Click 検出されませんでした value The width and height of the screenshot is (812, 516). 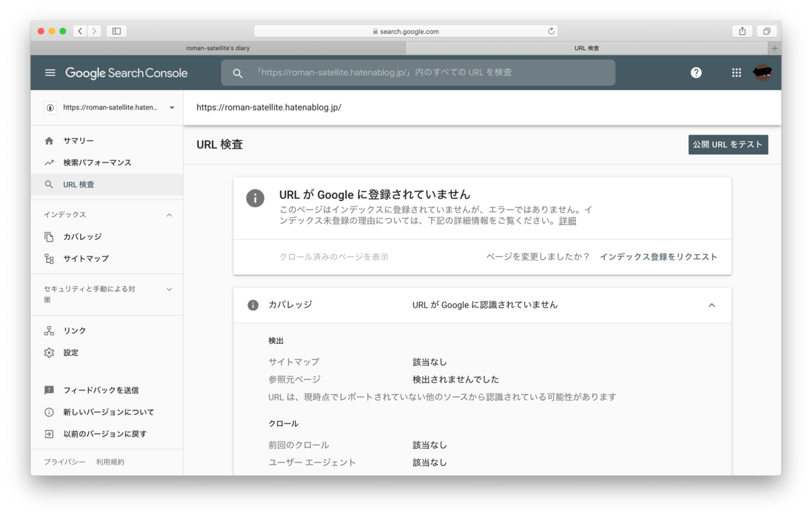click(x=456, y=379)
